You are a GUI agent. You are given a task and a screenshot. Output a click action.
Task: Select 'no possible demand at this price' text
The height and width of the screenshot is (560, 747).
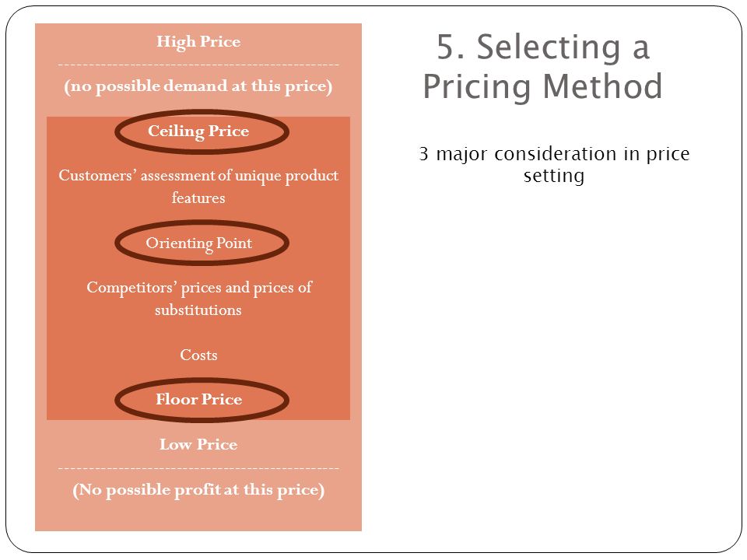pyautogui.click(x=198, y=86)
